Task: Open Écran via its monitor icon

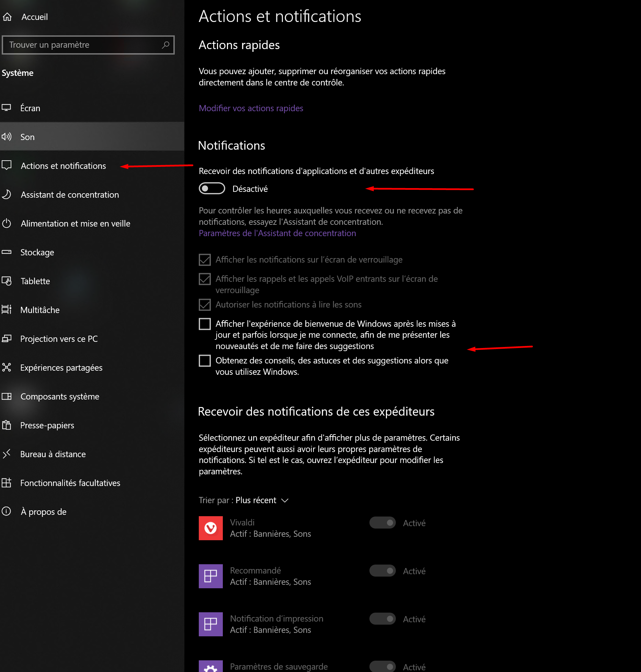Action: (7, 108)
